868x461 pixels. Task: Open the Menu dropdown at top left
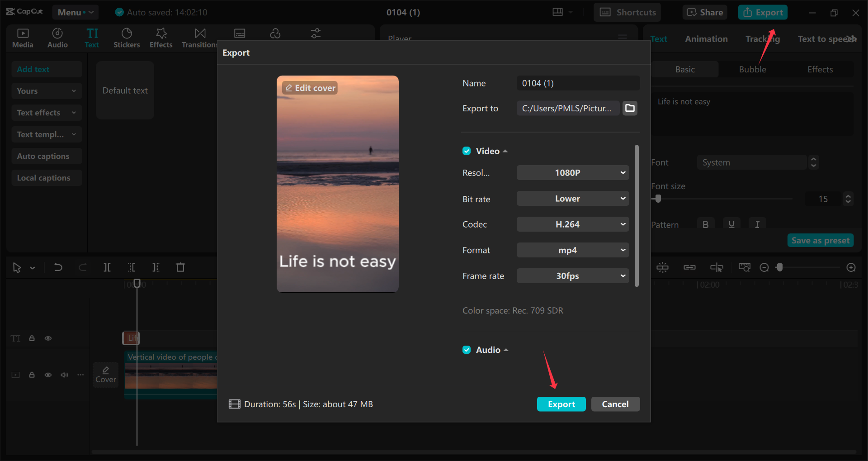pyautogui.click(x=75, y=12)
